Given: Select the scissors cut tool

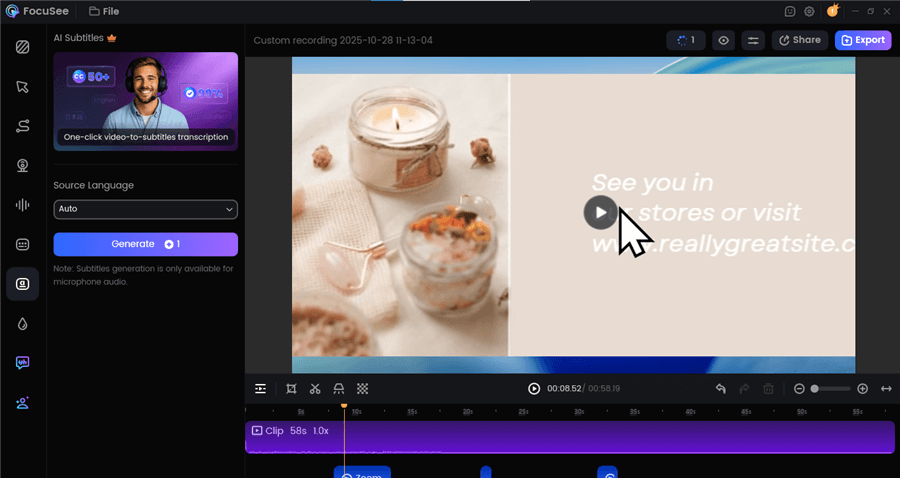Looking at the screenshot, I should point(315,388).
